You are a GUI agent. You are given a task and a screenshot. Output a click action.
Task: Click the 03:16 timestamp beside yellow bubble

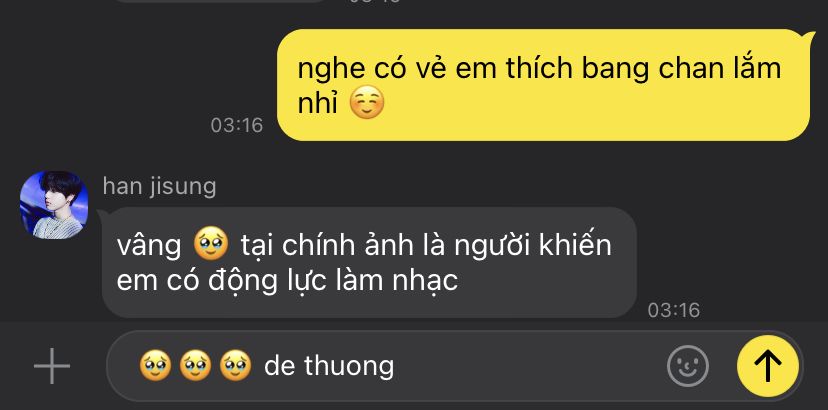(x=237, y=125)
